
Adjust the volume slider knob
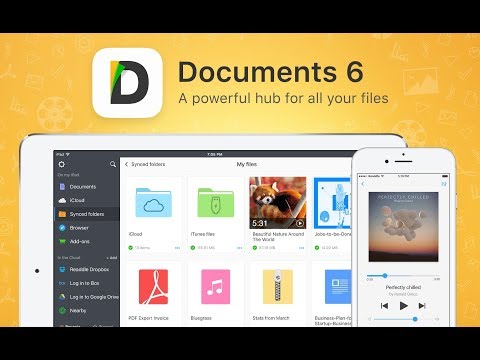(x=415, y=319)
